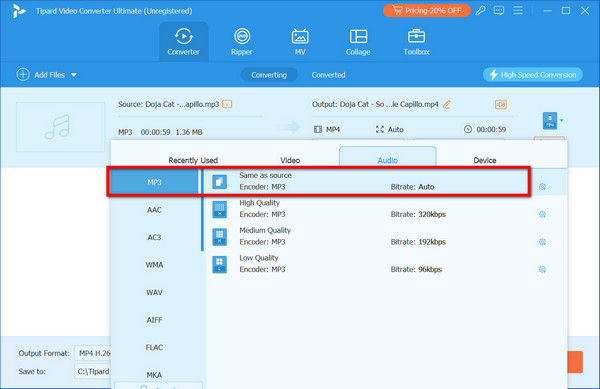Click Bitrate: 320kbps text
This screenshot has height=389, width=600.
coord(418,215)
